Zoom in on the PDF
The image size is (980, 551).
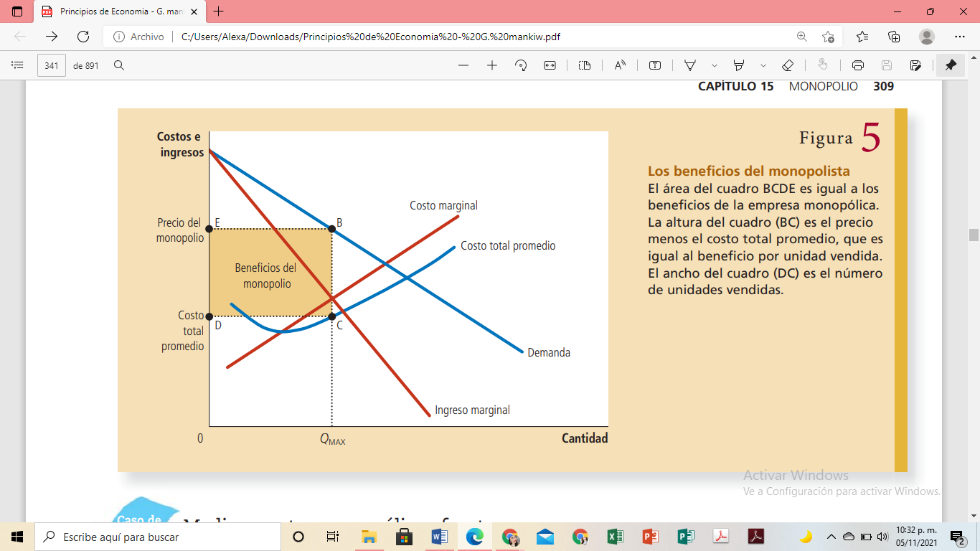[492, 65]
